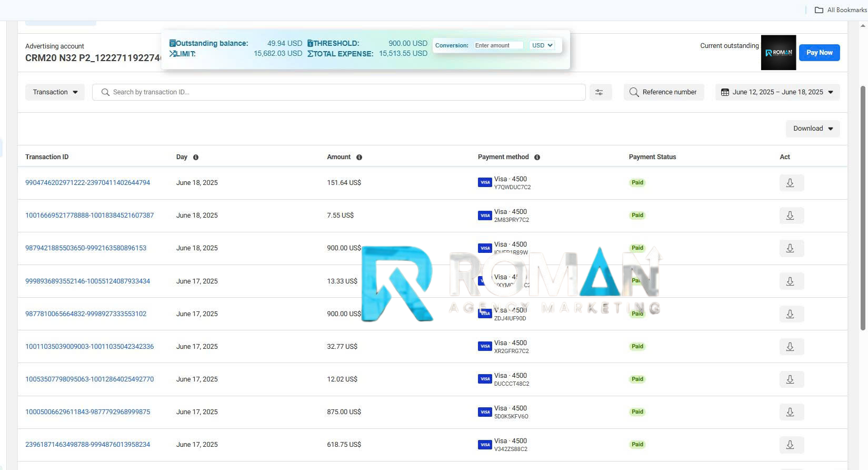Click the Reference number search button
Image resolution: width=868 pixels, height=470 pixels.
pos(663,92)
